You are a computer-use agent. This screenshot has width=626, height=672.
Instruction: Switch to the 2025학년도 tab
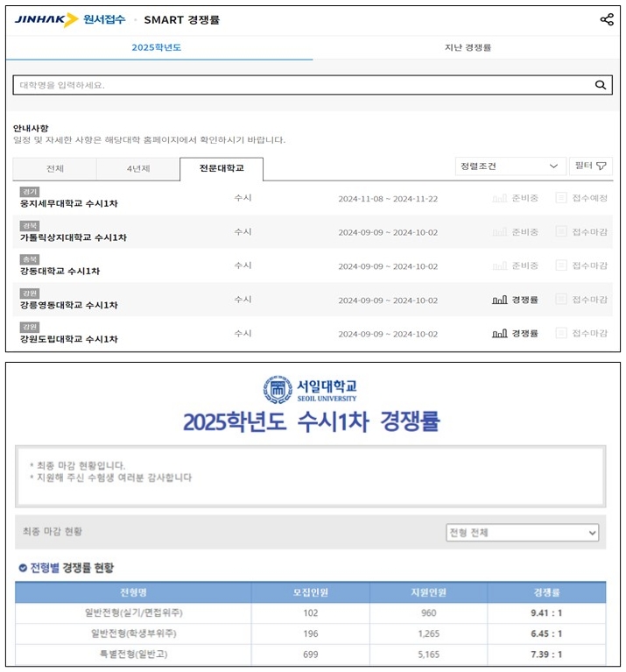(157, 47)
